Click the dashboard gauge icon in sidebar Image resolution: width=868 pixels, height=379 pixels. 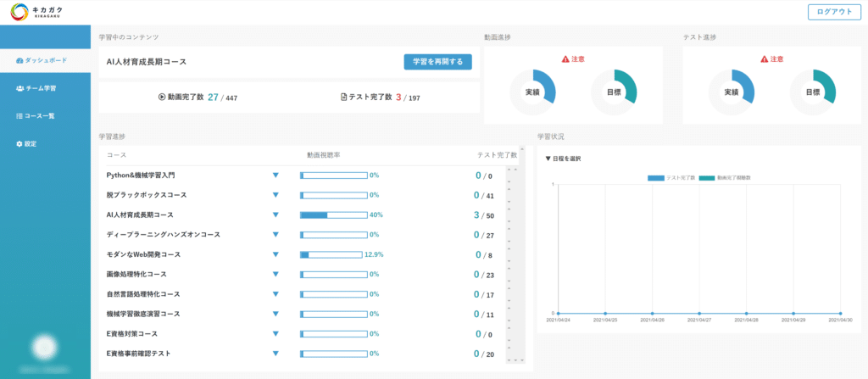[19, 61]
